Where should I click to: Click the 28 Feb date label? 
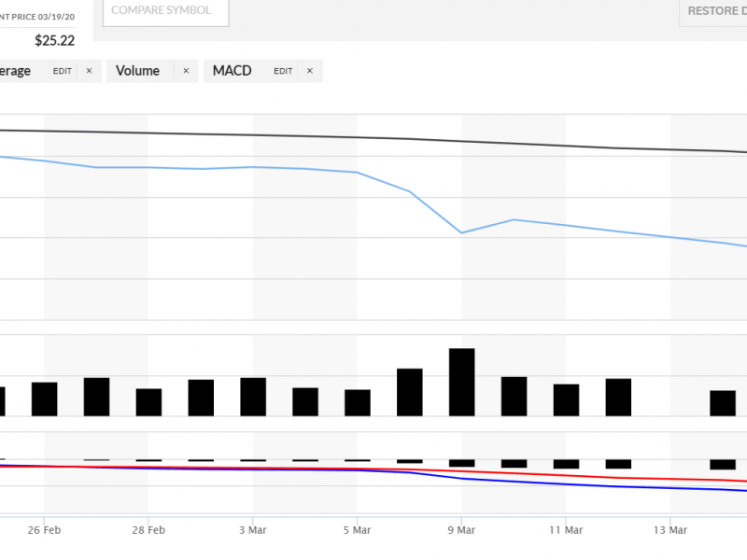pyautogui.click(x=148, y=530)
